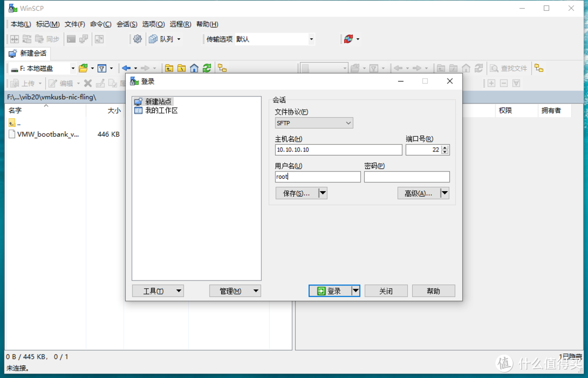Expand the 保存 button dropdown arrow

(323, 193)
